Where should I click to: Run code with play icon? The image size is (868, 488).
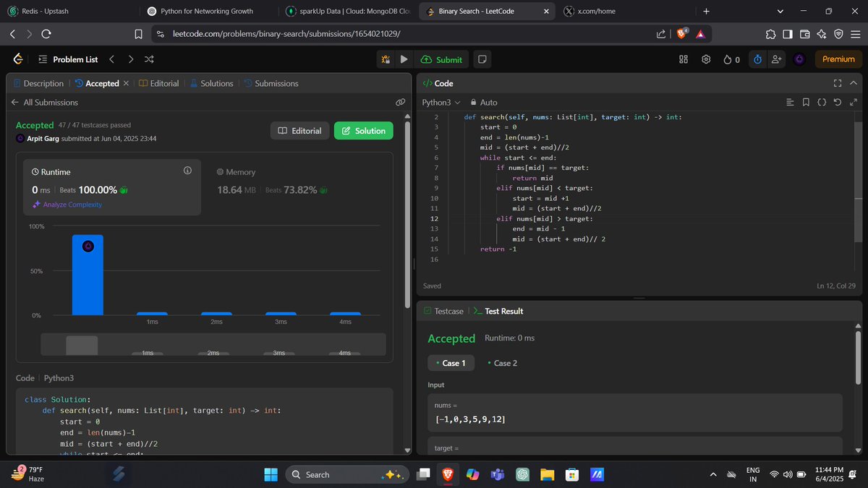404,59
